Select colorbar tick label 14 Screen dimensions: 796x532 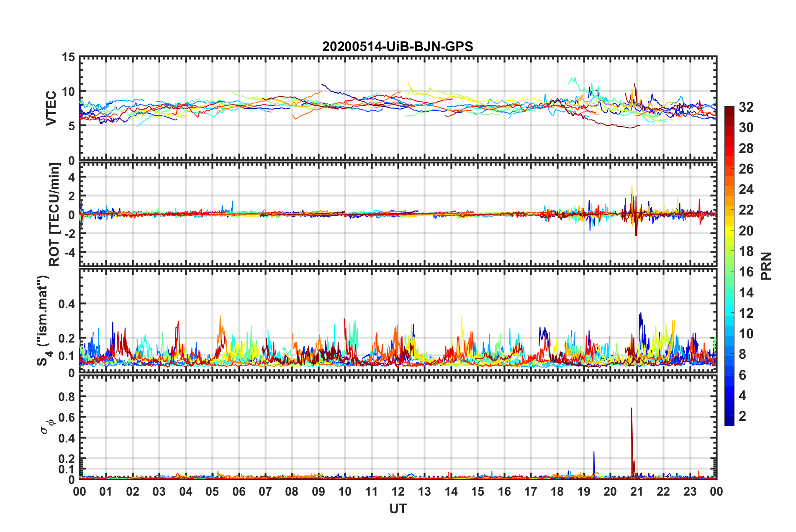(x=746, y=292)
